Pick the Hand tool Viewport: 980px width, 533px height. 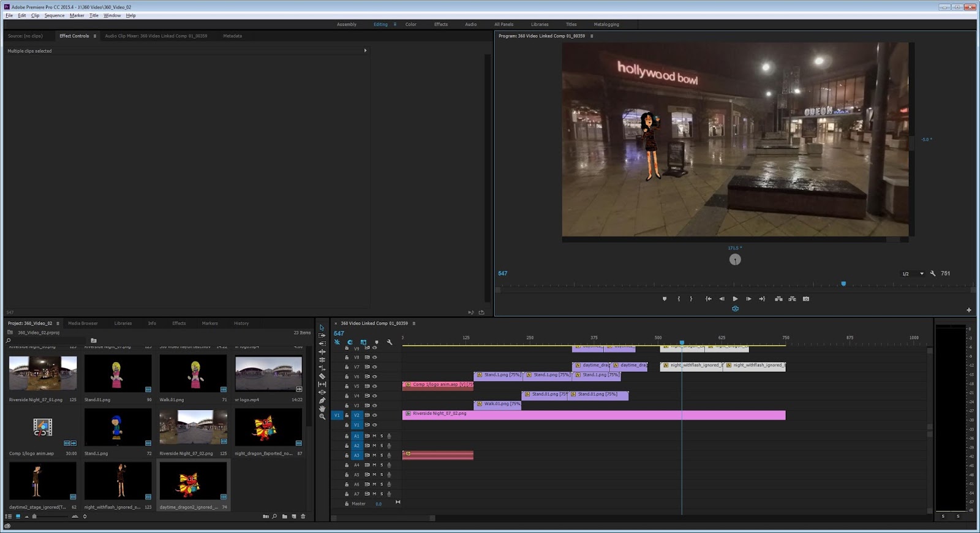point(322,409)
